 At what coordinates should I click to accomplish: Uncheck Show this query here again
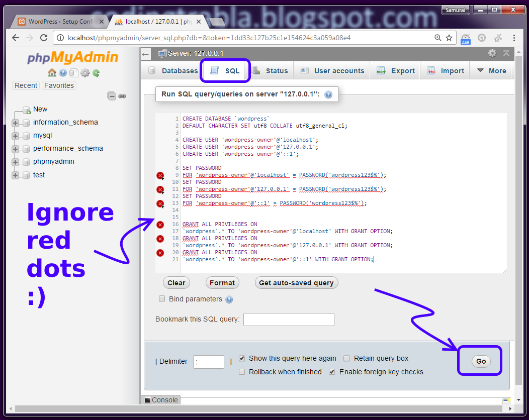point(242,359)
